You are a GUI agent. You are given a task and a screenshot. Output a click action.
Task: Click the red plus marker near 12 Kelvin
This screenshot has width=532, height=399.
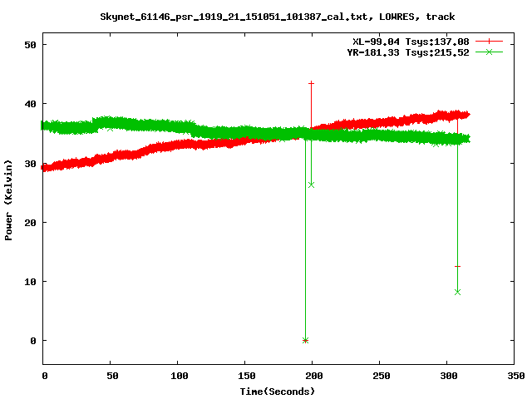[457, 267]
